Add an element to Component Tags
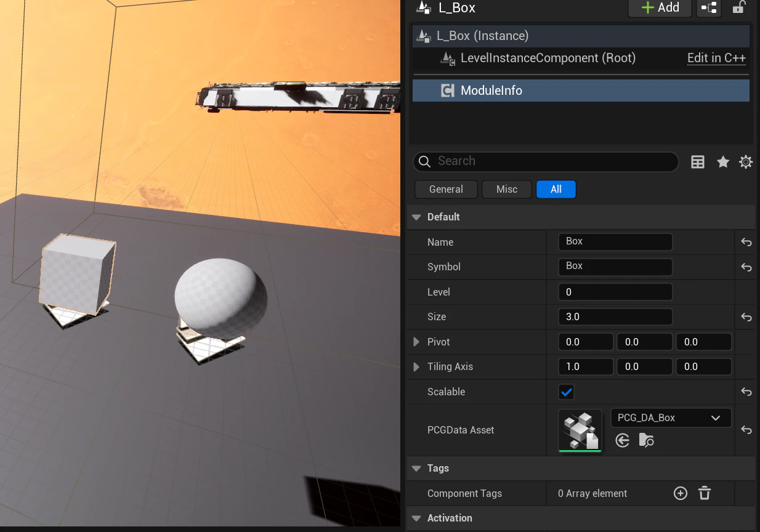Screen dimensions: 760x532 pyautogui.click(x=681, y=493)
